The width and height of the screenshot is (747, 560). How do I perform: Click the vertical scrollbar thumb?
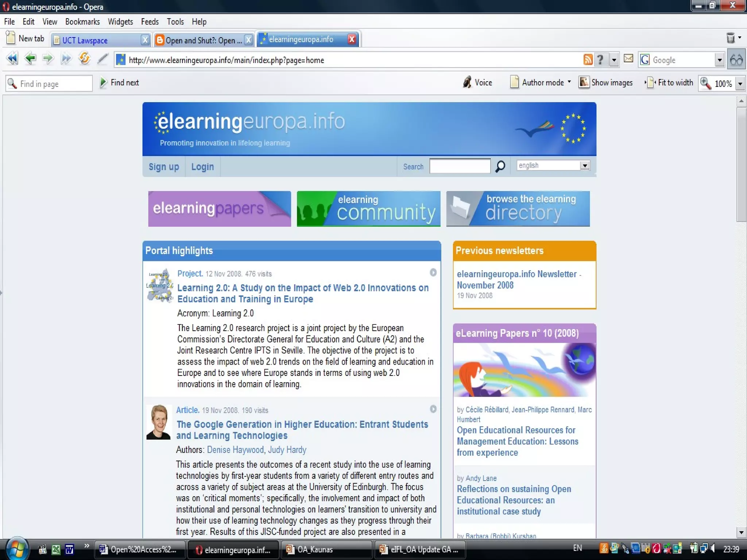click(x=741, y=164)
